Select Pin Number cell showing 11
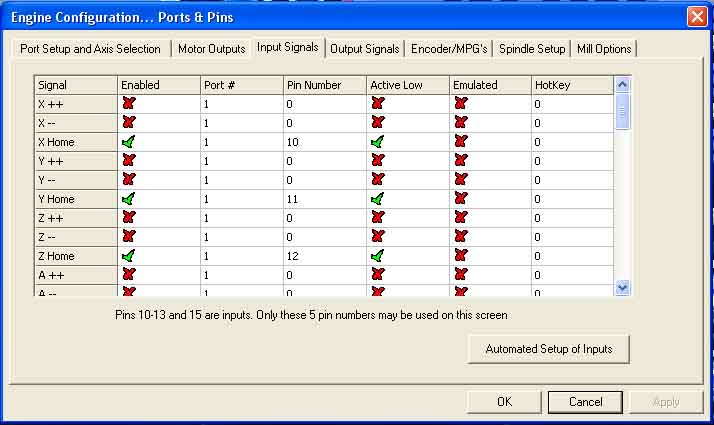Image resolution: width=714 pixels, height=425 pixels. [325, 199]
